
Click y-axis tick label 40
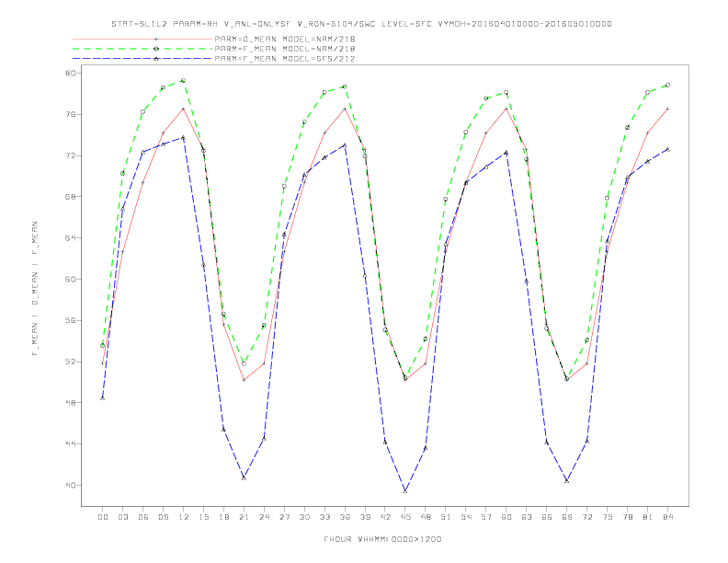point(70,485)
